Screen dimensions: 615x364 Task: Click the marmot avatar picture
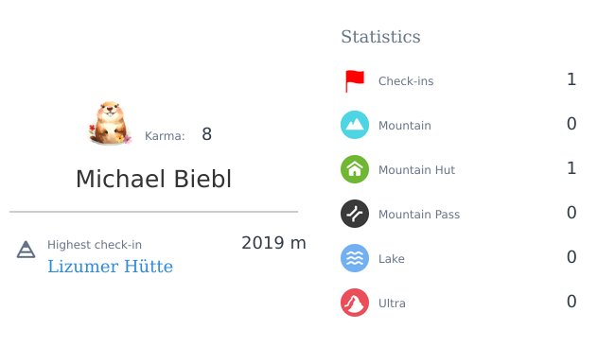[x=110, y=123]
